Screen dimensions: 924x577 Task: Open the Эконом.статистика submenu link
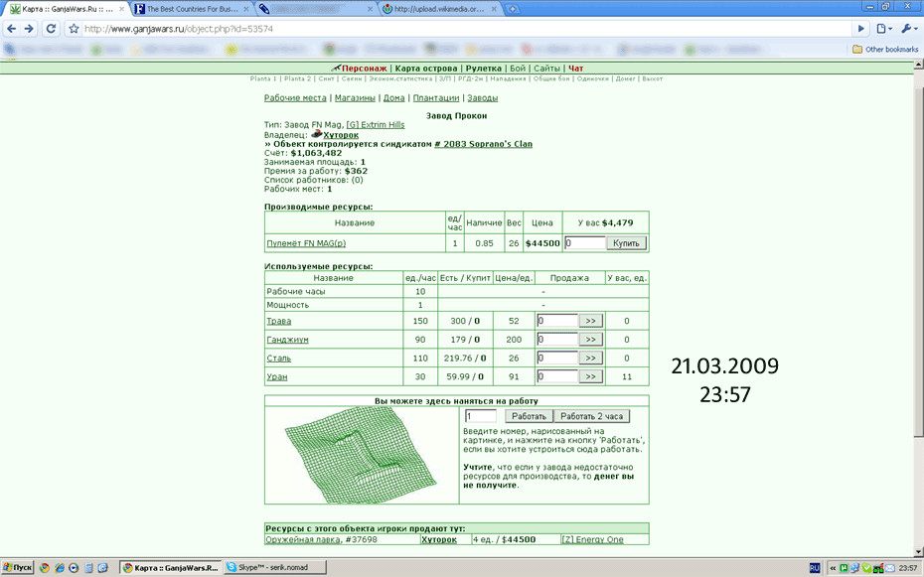(x=400, y=78)
